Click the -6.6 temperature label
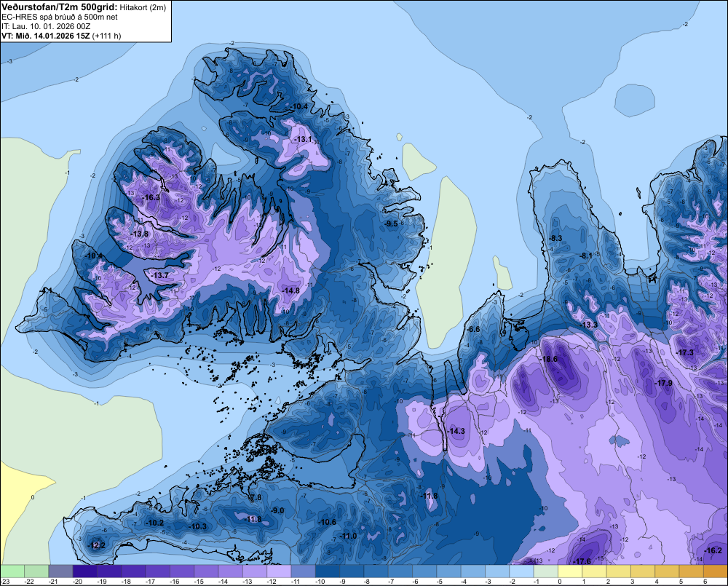Image resolution: width=728 pixels, height=586 pixels. pos(473,329)
